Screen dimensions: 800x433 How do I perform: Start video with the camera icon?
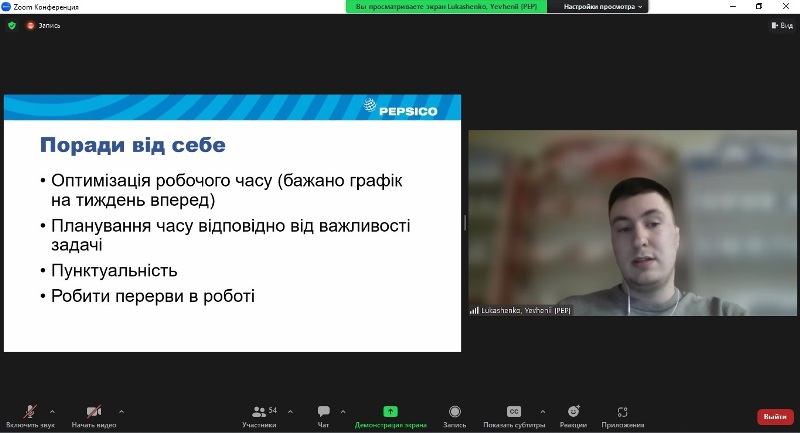click(94, 411)
